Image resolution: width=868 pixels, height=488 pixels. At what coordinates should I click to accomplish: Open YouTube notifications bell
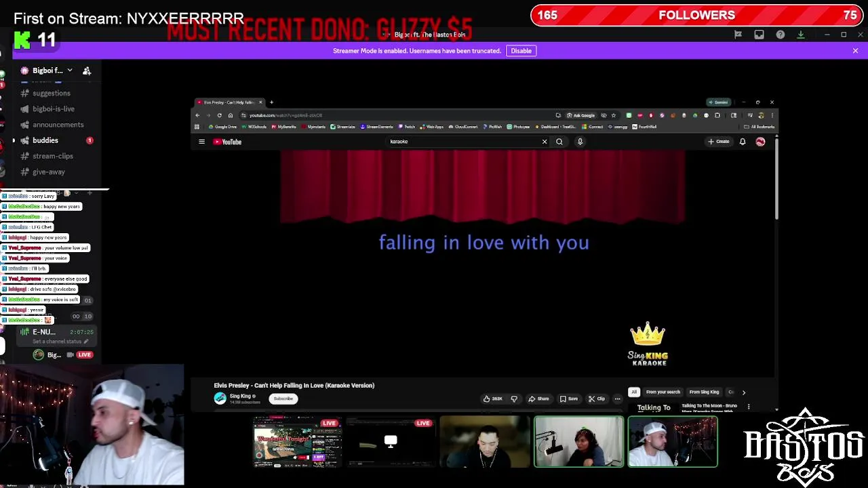743,142
